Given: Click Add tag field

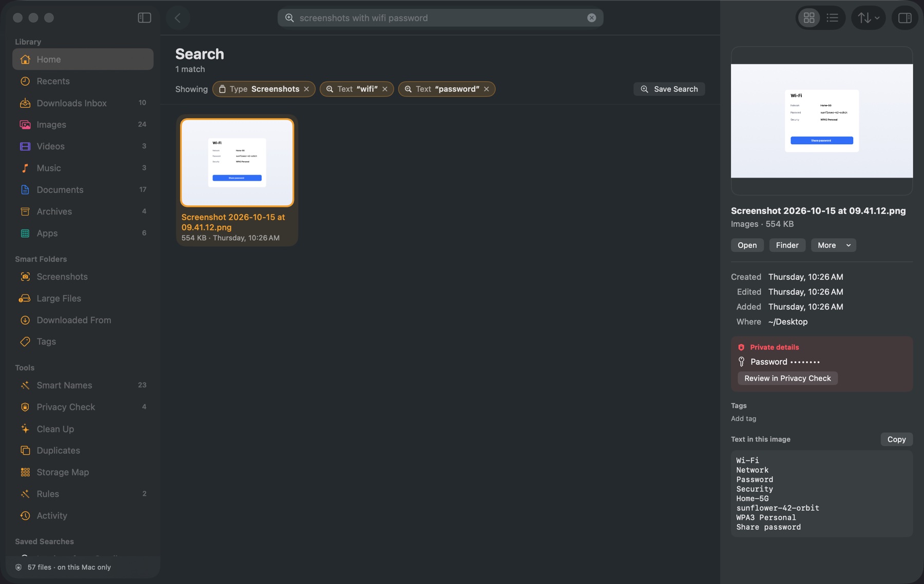Looking at the screenshot, I should coord(743,419).
